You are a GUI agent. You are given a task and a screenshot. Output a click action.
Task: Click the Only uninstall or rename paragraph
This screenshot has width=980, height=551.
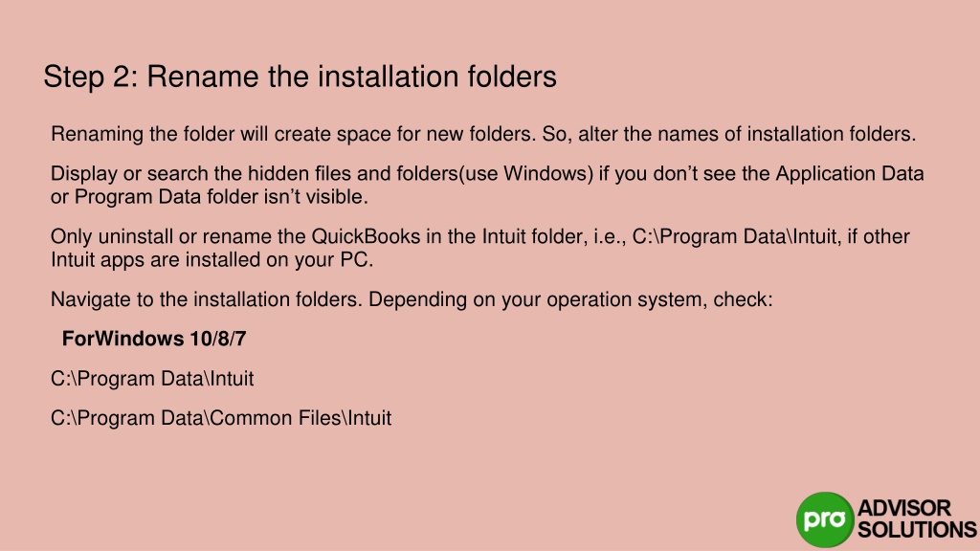click(480, 248)
